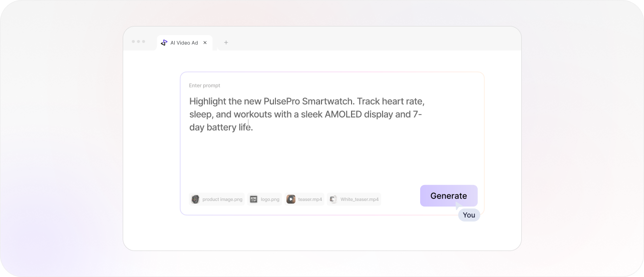Switch to the AI Video Ad tab

pyautogui.click(x=184, y=43)
